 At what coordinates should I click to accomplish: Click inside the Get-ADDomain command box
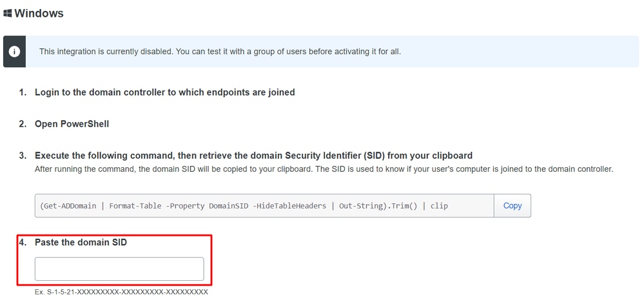[264, 206]
